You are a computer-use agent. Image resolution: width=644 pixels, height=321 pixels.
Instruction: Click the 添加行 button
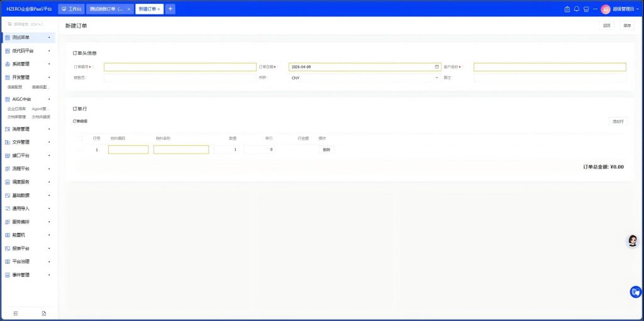618,121
